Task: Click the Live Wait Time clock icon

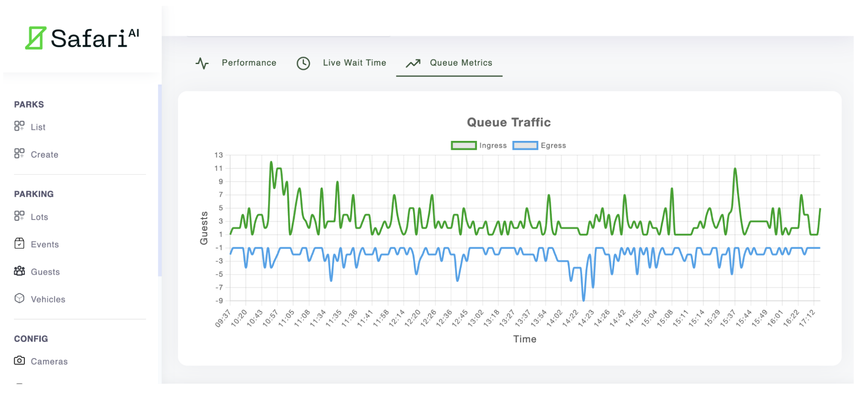Action: coord(303,63)
